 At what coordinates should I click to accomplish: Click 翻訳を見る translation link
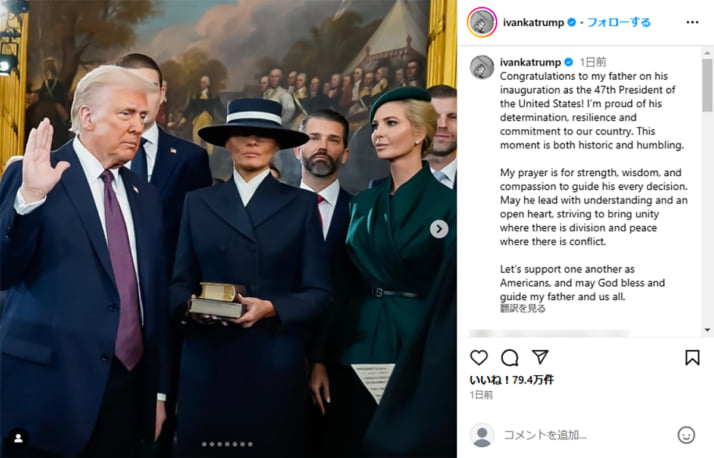coord(522,308)
